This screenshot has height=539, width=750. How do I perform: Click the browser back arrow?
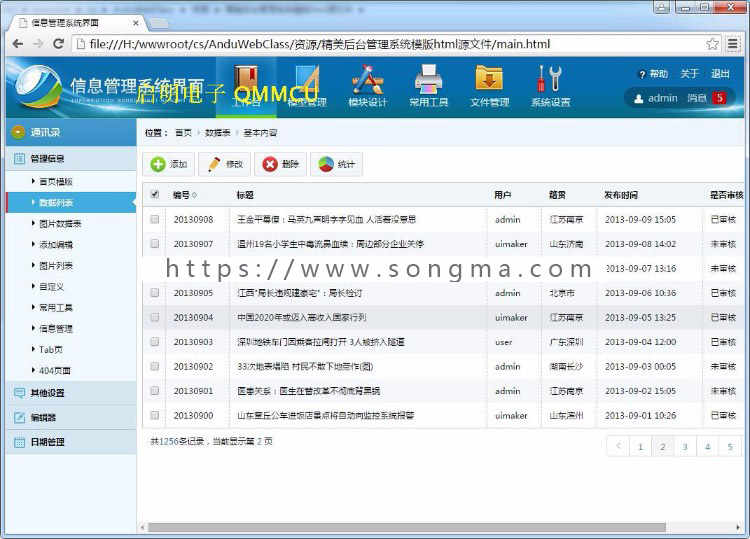click(x=18, y=44)
